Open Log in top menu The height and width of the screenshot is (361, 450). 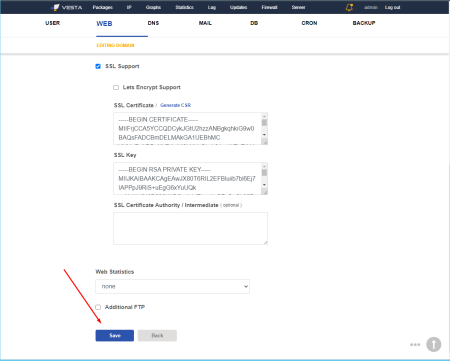coord(212,7)
